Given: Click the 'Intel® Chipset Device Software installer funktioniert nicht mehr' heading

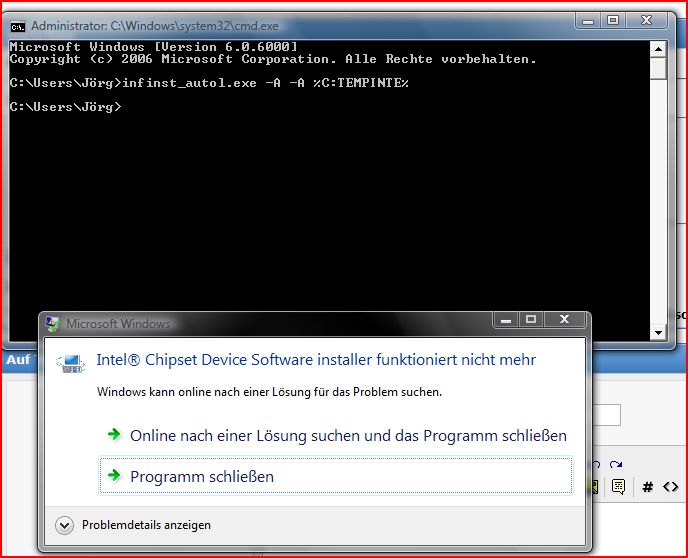Looking at the screenshot, I should click(x=316, y=360).
